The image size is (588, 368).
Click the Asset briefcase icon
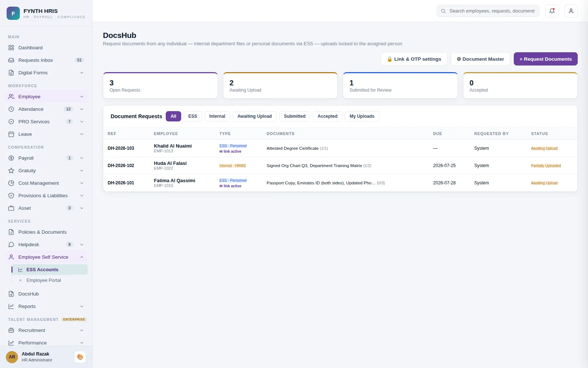pos(11,208)
